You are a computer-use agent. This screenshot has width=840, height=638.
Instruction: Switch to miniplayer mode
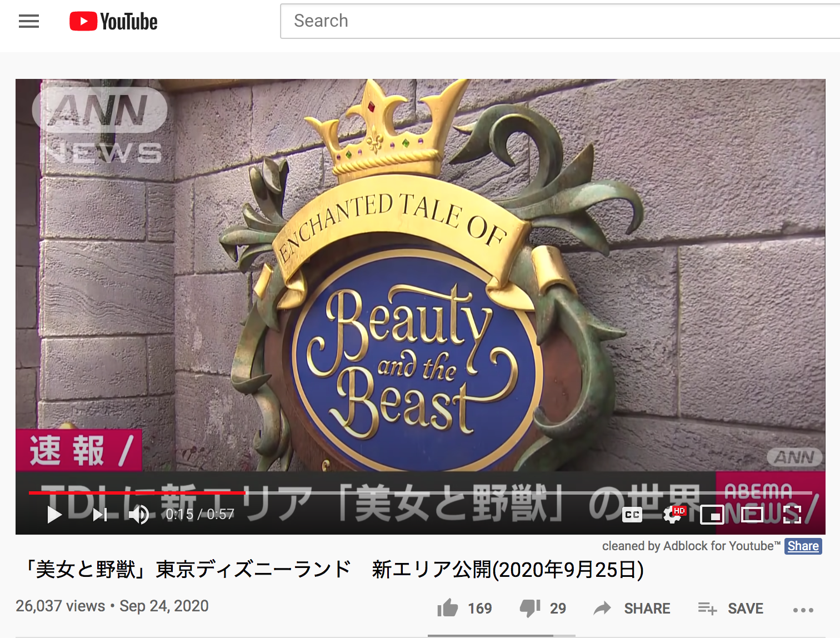pos(712,515)
